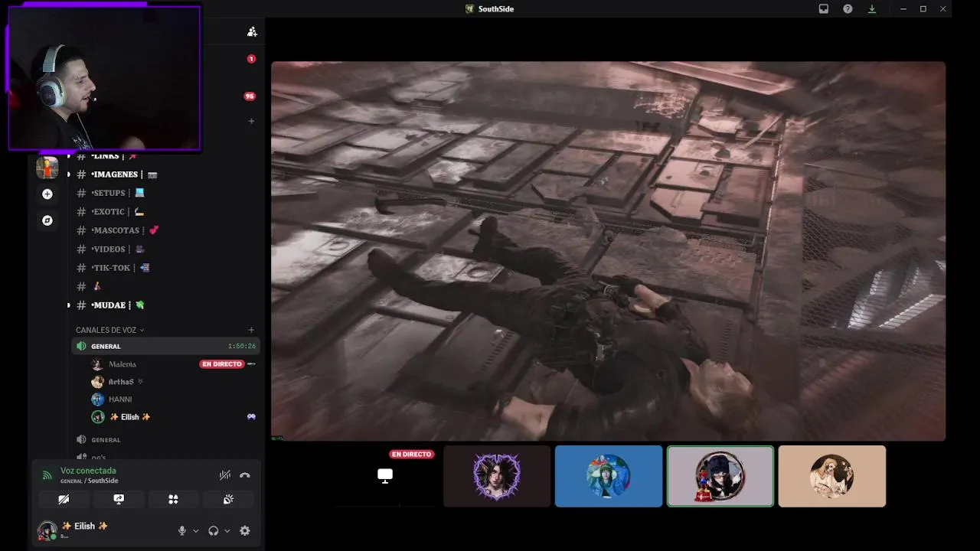Open the Share Your Screen button

[119, 499]
